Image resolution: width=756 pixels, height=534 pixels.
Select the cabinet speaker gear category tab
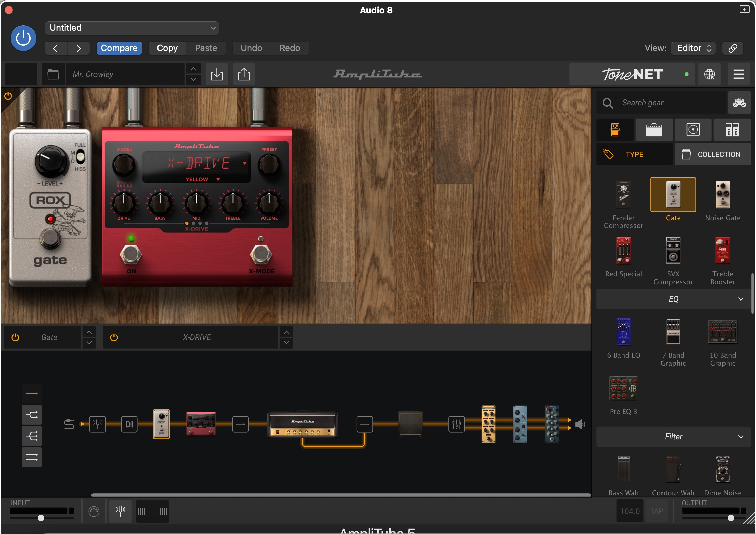tap(693, 130)
